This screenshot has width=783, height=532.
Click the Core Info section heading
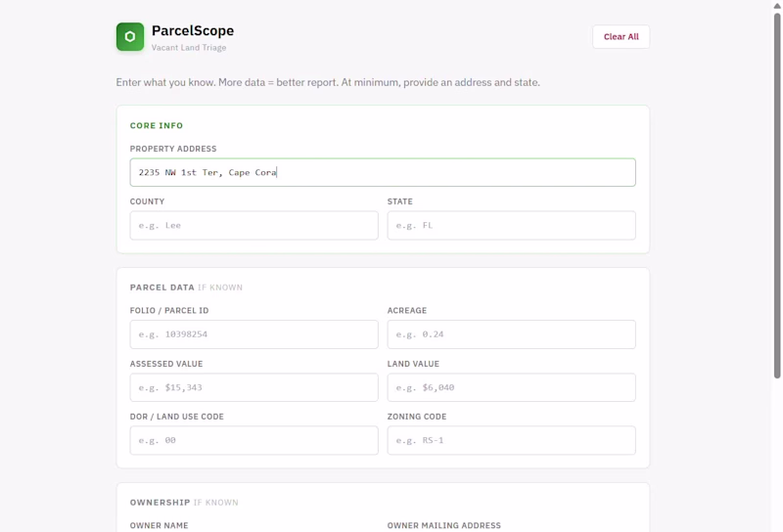[x=157, y=126]
